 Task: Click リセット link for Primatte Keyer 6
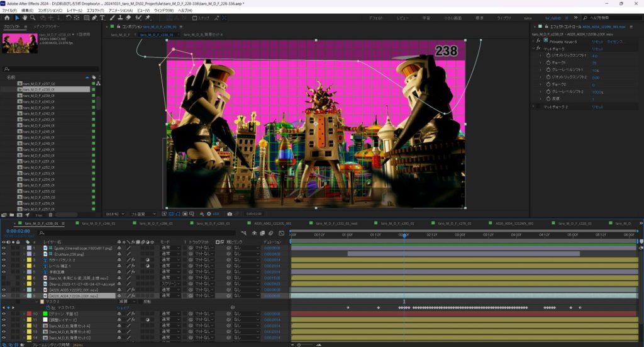(x=597, y=42)
